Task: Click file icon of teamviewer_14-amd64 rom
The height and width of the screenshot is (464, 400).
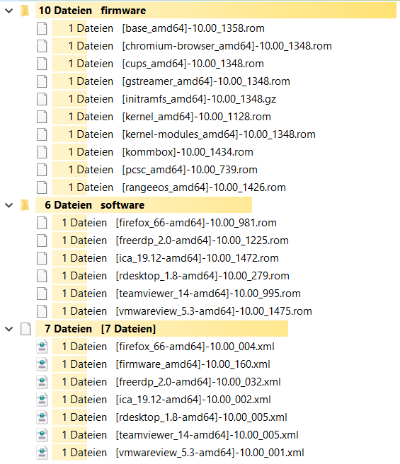Action: click(x=42, y=294)
